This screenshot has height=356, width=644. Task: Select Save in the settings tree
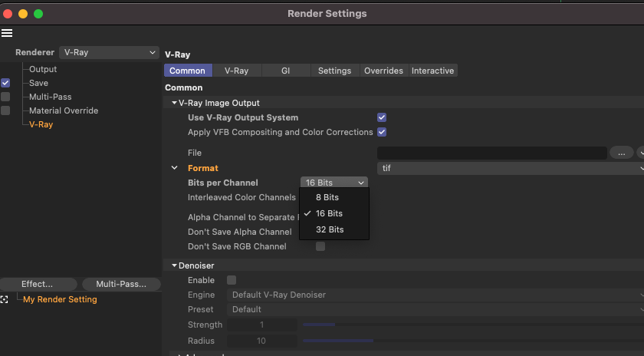tap(38, 83)
